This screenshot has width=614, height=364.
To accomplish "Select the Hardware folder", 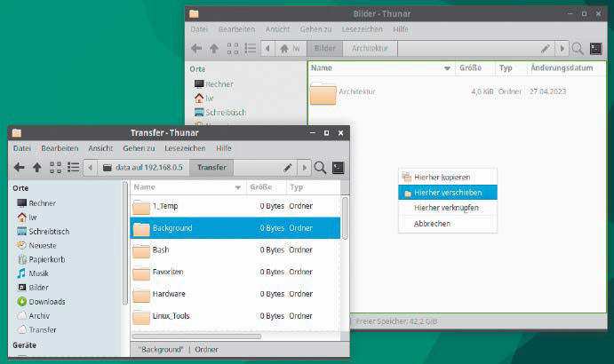I will point(235,294).
